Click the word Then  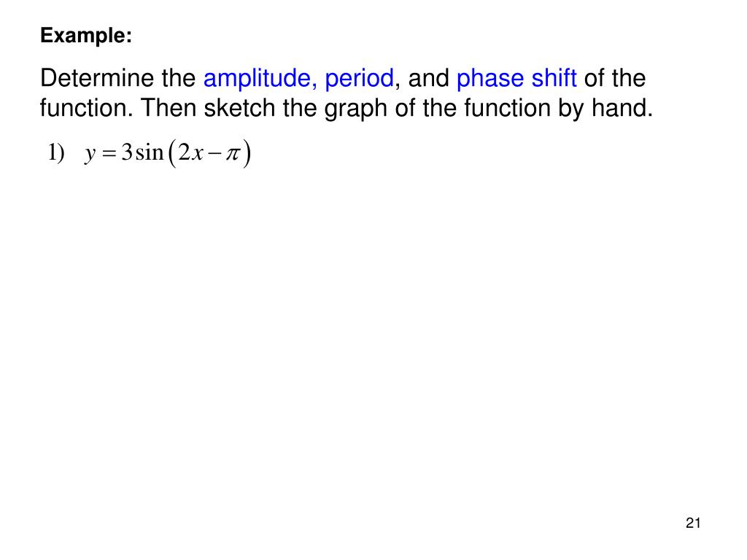click(169, 108)
